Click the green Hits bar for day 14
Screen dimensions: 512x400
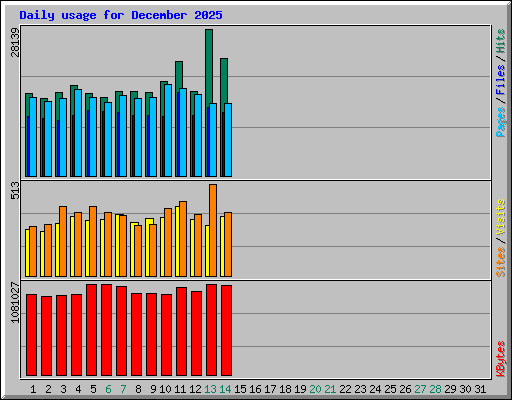tap(224, 81)
